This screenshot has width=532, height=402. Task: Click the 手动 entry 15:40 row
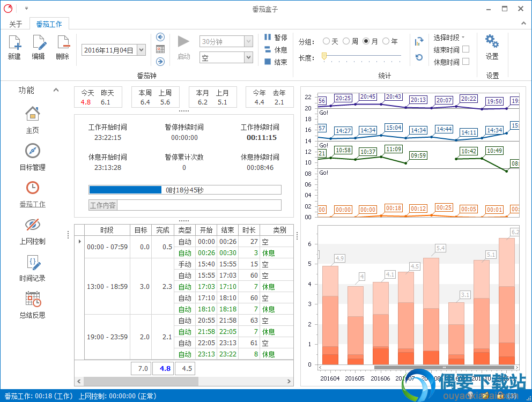click(235, 264)
